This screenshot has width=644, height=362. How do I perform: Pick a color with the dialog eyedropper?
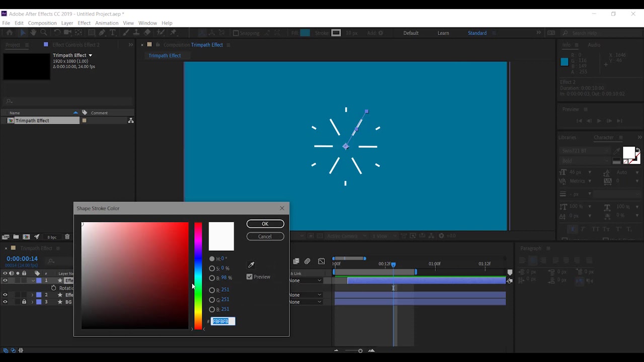pos(251,265)
